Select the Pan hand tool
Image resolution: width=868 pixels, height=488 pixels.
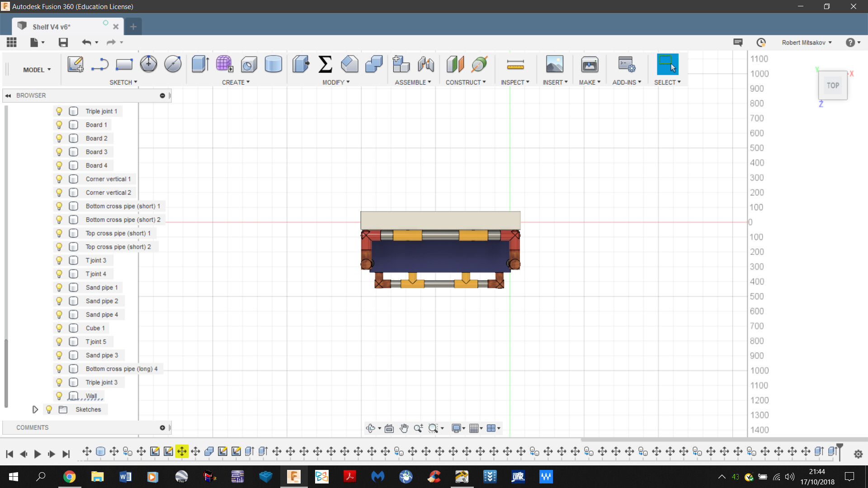404,428
